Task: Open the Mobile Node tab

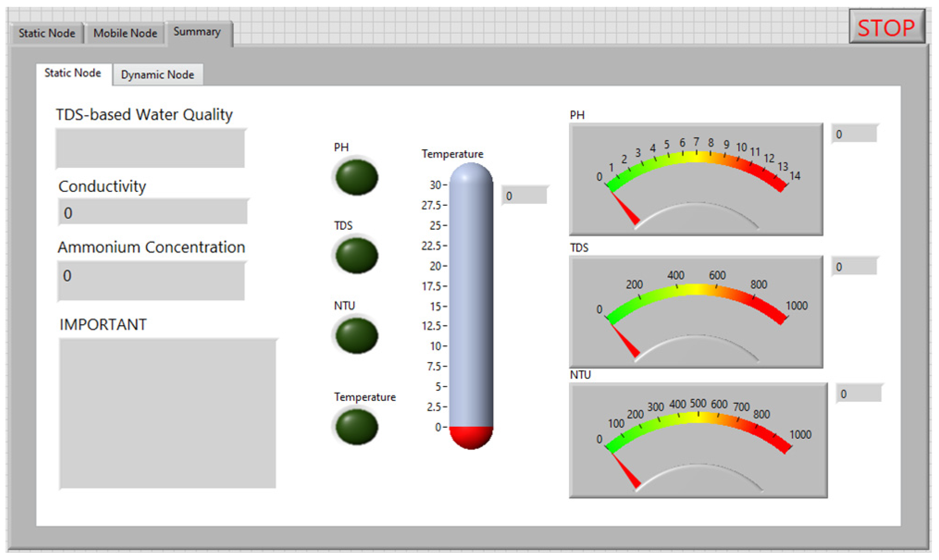Action: point(125,33)
